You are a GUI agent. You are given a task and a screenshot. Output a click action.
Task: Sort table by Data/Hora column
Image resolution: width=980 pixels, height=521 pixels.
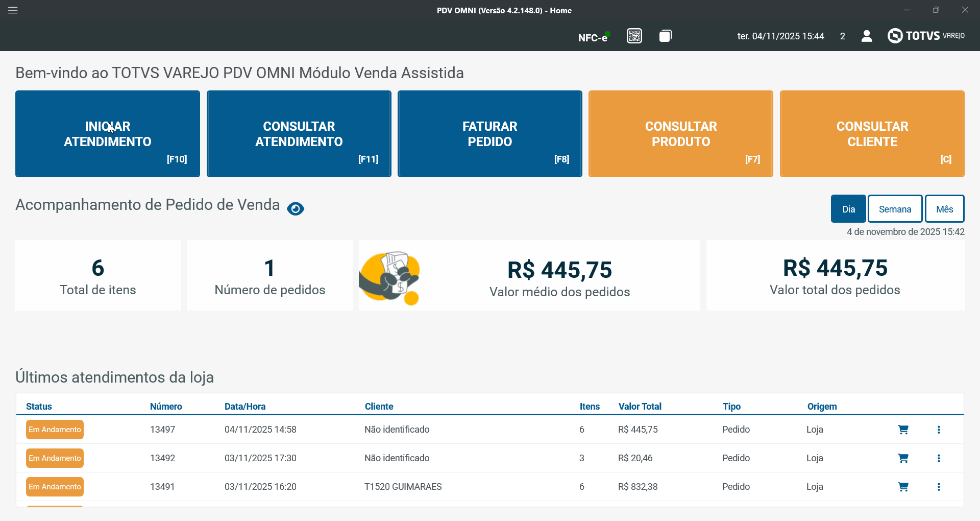point(245,407)
